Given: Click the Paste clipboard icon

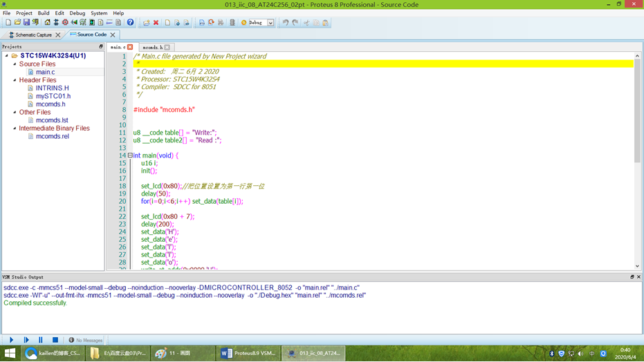Looking at the screenshot, I should (326, 23).
